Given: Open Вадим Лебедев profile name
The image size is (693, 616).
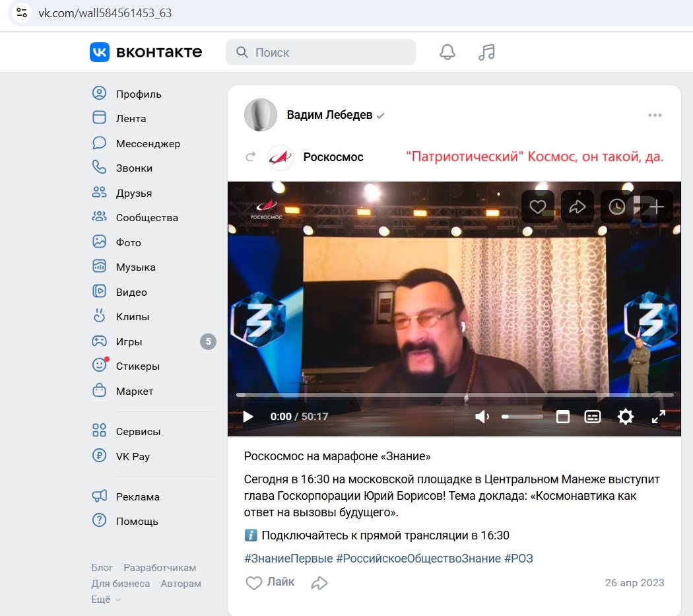Looking at the screenshot, I should pyautogui.click(x=330, y=115).
